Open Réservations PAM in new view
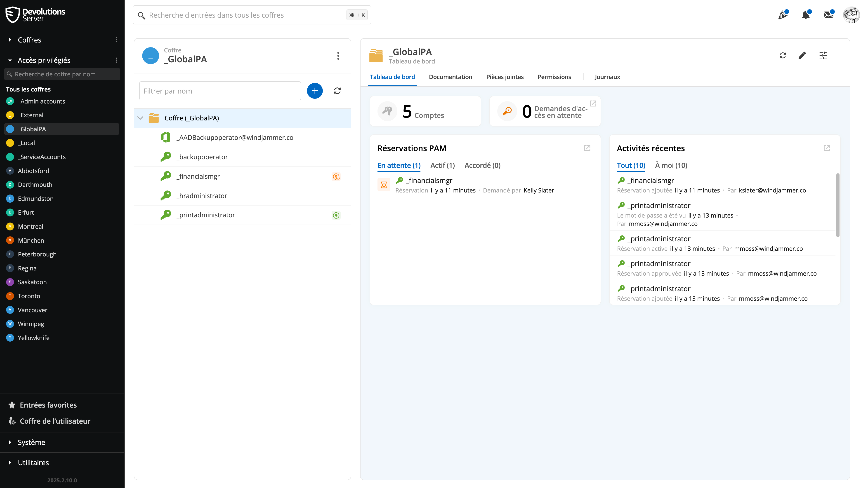This screenshot has height=488, width=868. point(587,148)
